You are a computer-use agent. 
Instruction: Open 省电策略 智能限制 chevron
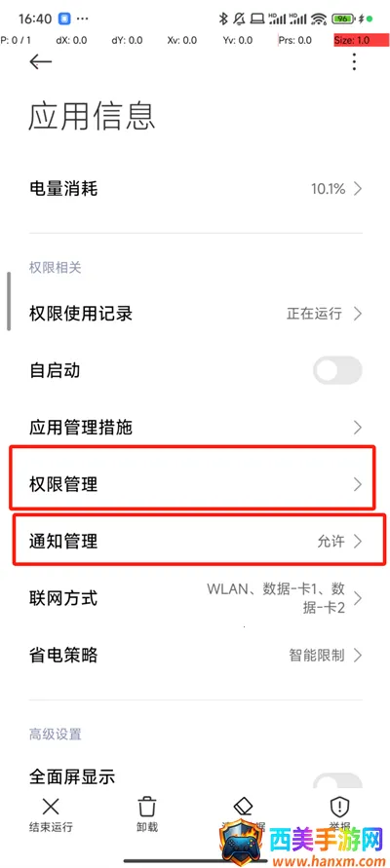[x=358, y=656]
